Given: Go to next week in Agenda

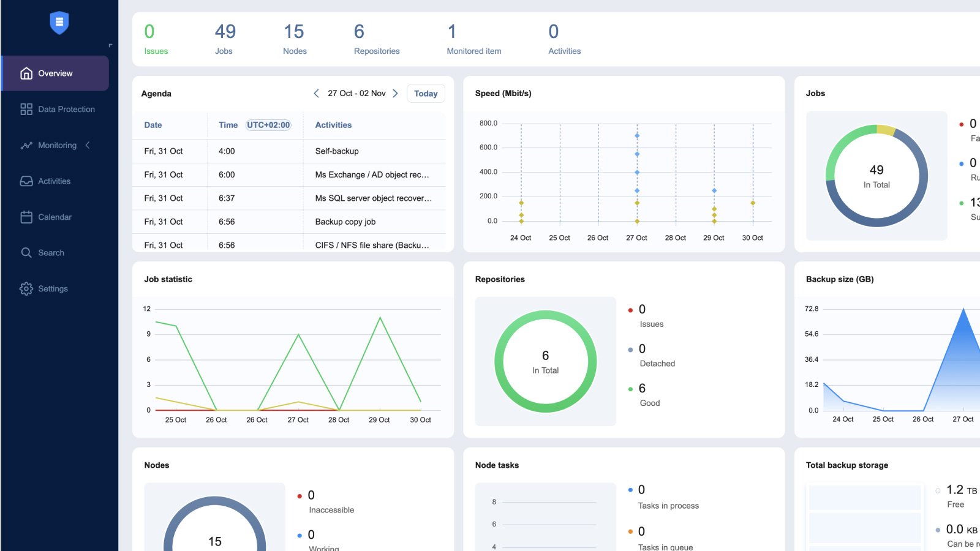Looking at the screenshot, I should coord(396,93).
